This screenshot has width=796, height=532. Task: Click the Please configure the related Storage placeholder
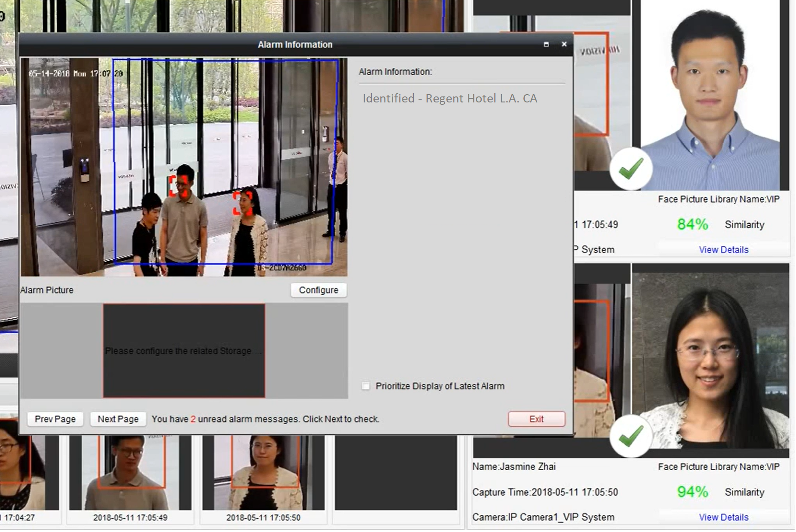(184, 350)
